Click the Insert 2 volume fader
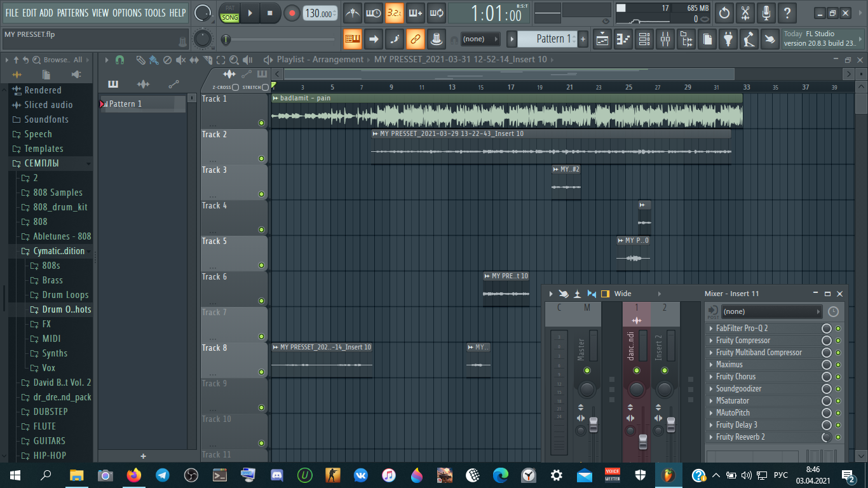The width and height of the screenshot is (868, 488). coord(671,424)
